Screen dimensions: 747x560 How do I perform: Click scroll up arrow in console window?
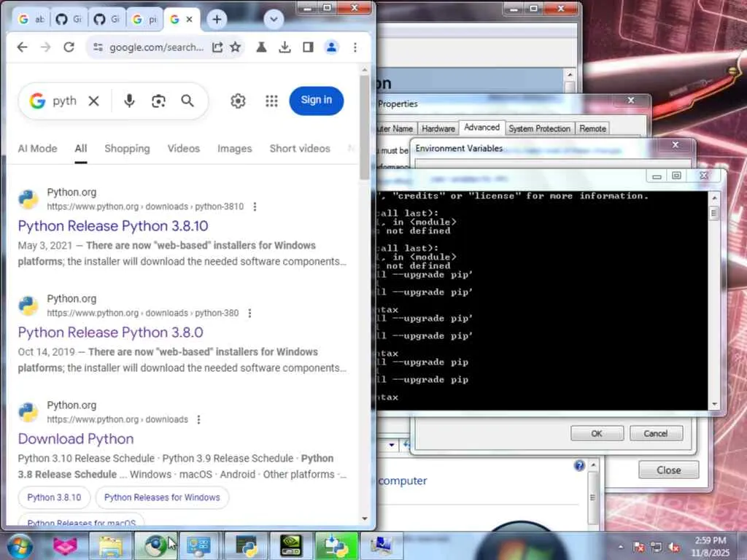[714, 197]
